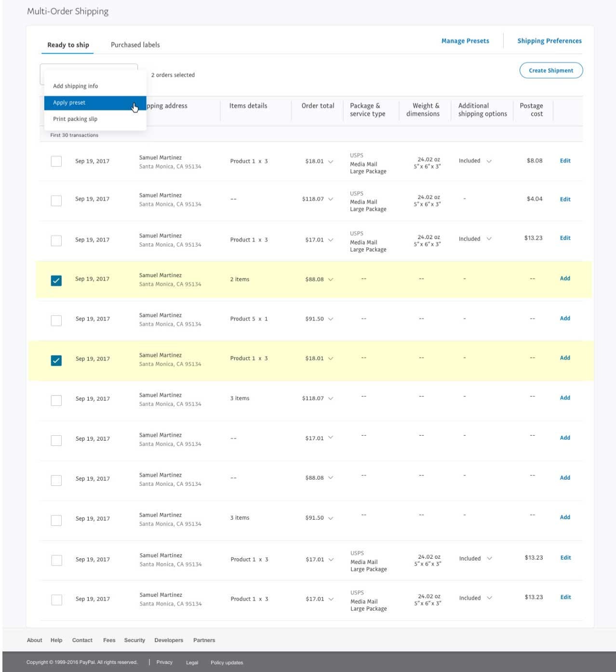Choose Add shipping info menu option
The width and height of the screenshot is (616, 672).
click(75, 86)
